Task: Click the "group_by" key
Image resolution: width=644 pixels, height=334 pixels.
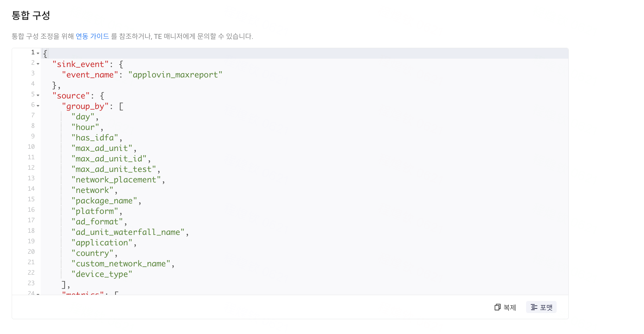Action: (x=85, y=106)
